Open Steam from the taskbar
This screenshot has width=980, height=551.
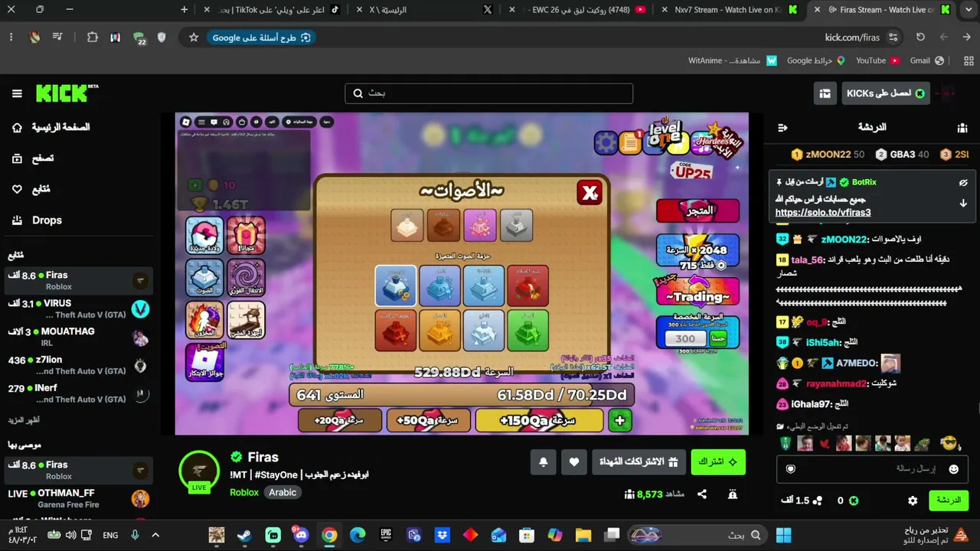click(x=244, y=535)
